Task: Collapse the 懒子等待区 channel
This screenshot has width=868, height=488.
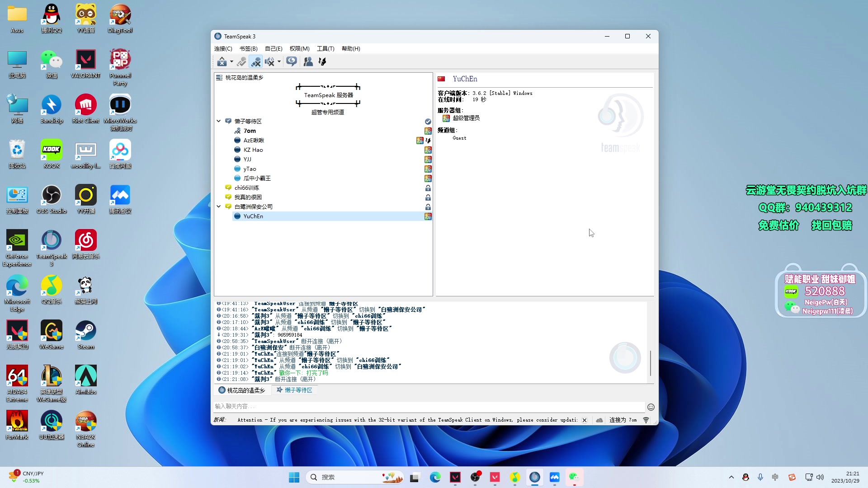Action: (x=219, y=121)
